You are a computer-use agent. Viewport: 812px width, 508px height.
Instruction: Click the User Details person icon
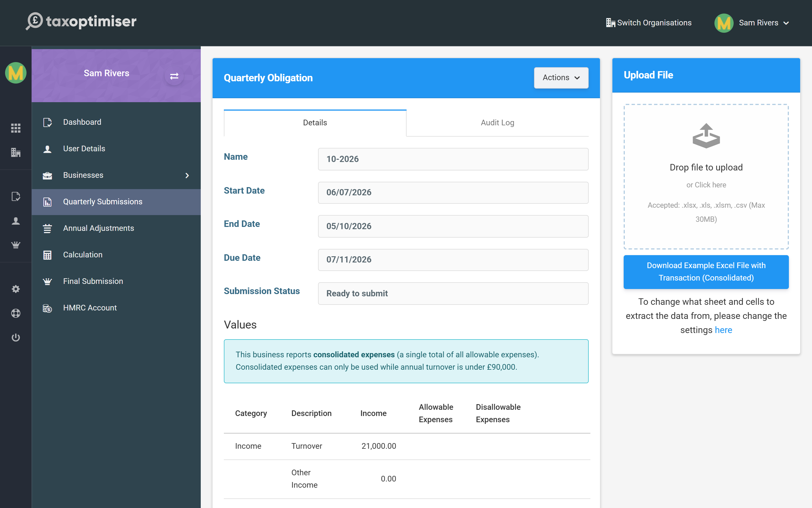[47, 149]
